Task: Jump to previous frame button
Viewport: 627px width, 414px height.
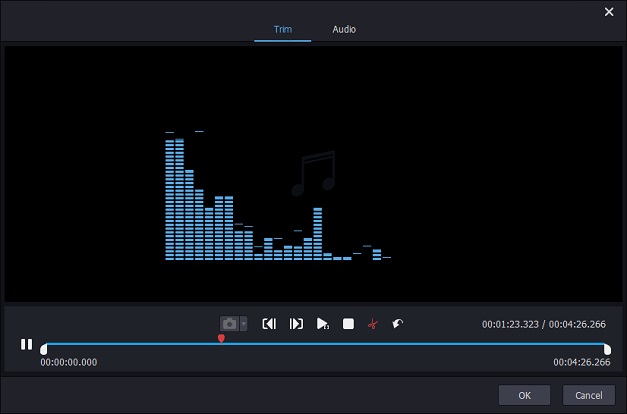Action: (269, 324)
